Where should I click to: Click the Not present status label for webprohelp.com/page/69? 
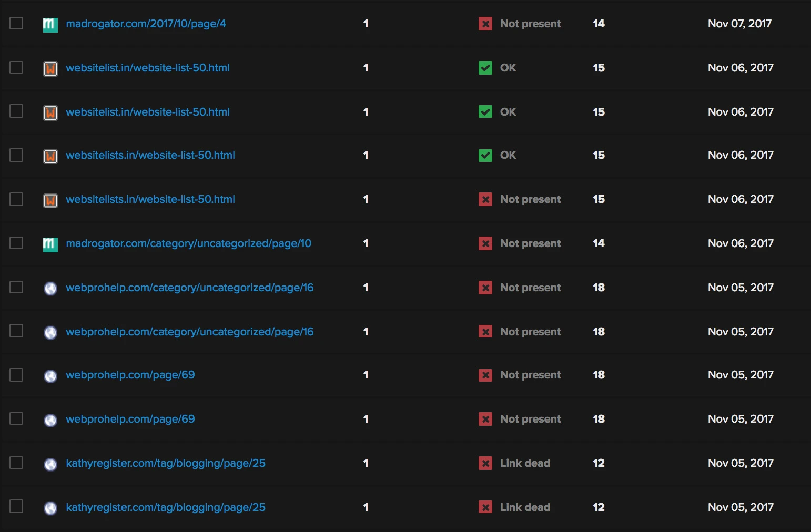[530, 375]
